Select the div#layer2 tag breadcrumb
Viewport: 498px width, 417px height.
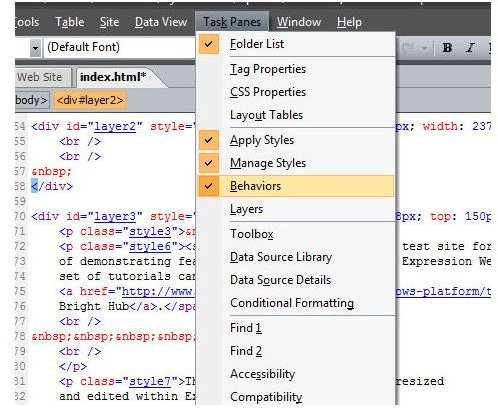90,100
